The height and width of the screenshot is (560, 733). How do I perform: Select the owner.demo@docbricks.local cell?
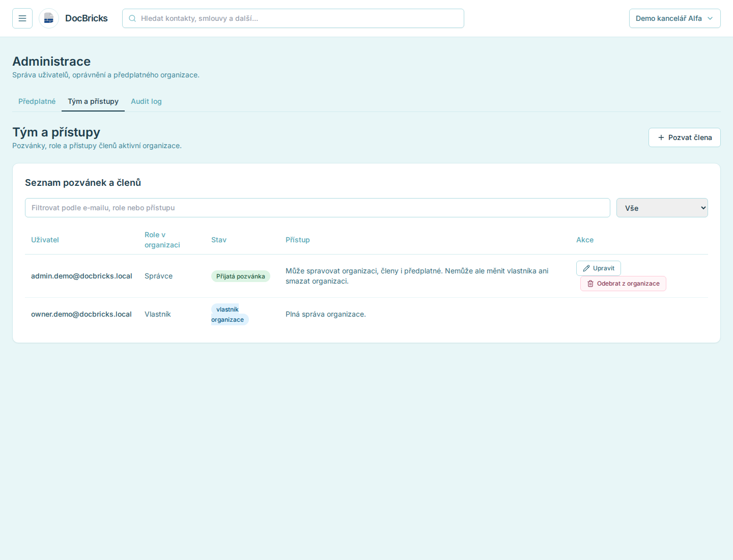[x=81, y=314]
